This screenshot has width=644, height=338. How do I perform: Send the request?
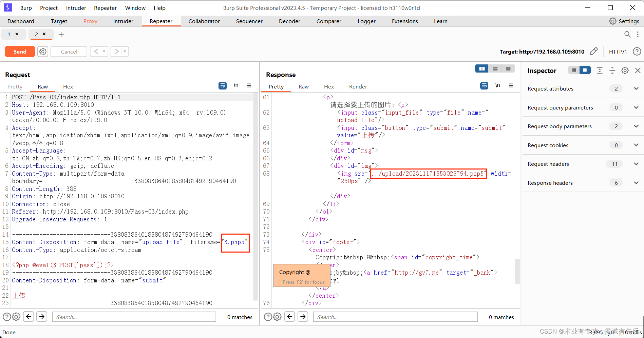click(x=20, y=52)
